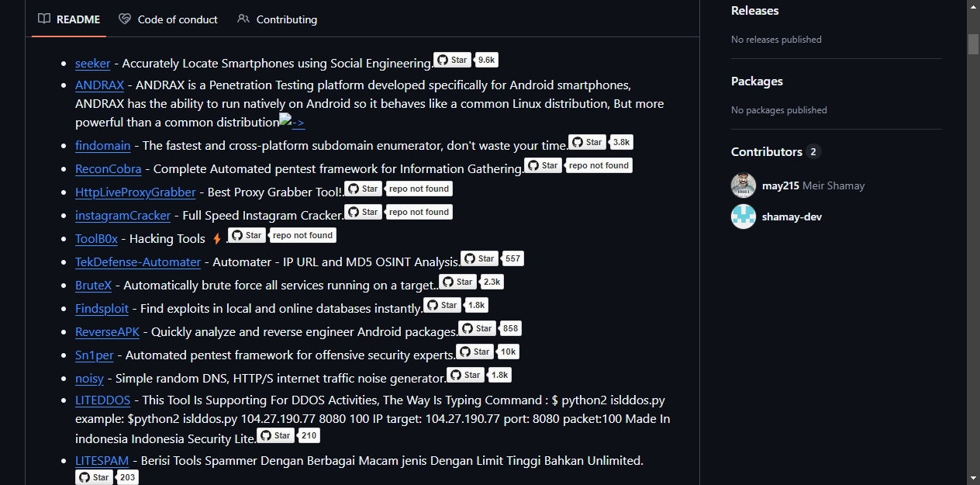Open the Code of conduct tab

168,19
